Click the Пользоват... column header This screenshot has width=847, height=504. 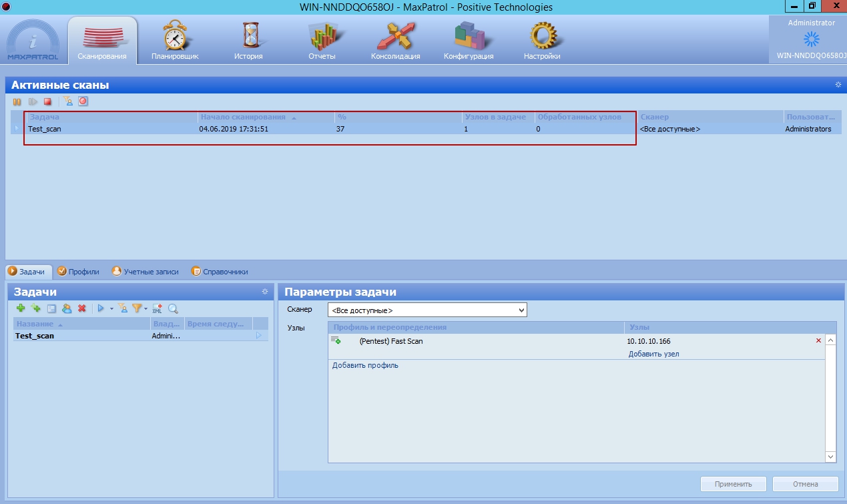pyautogui.click(x=812, y=117)
